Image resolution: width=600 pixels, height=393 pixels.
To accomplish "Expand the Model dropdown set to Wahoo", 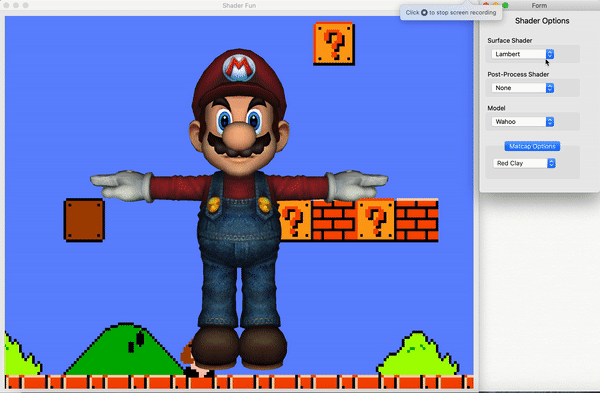I will point(522,122).
